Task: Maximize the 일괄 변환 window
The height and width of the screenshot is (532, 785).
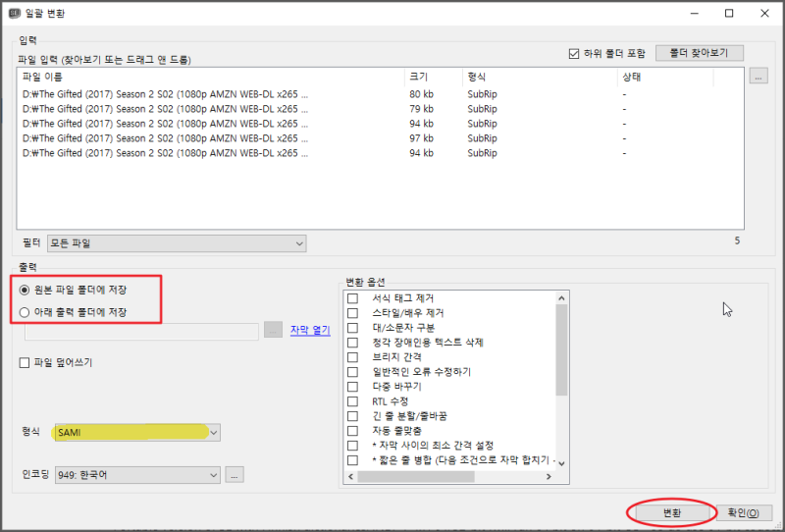Action: (x=729, y=13)
